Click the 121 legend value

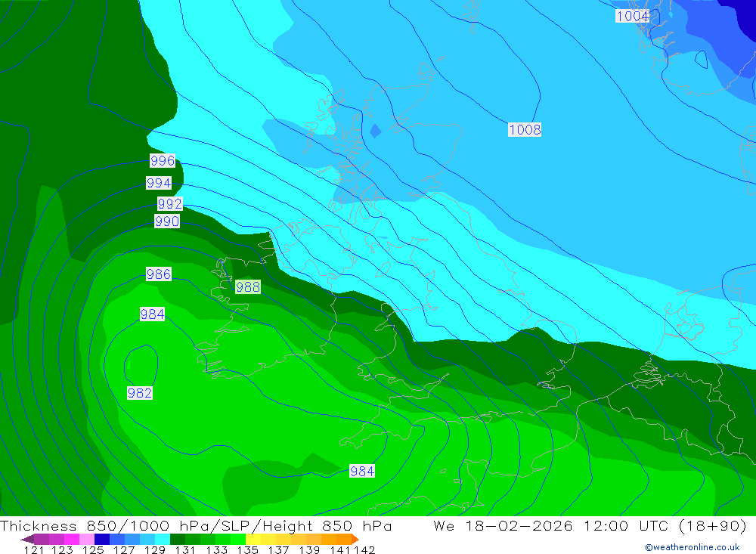click(x=34, y=550)
